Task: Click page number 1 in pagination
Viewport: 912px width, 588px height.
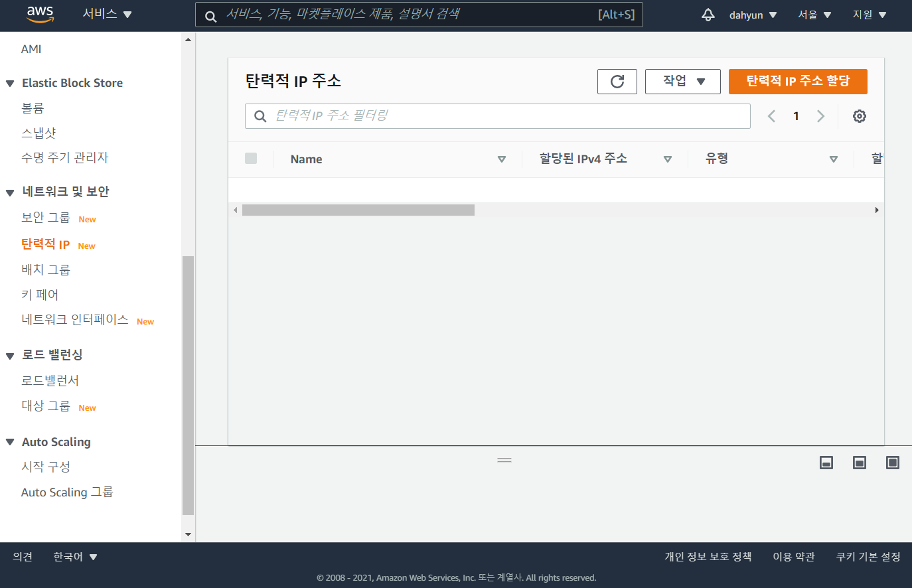Action: point(796,116)
